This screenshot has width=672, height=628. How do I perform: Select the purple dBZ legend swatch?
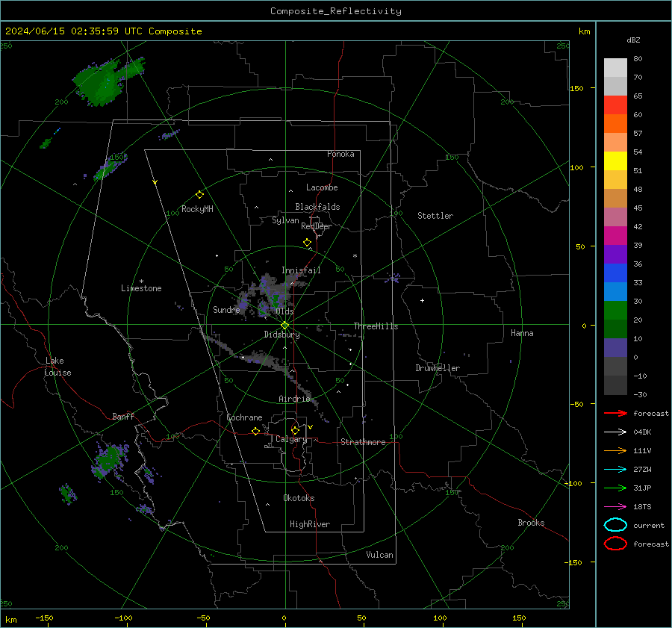click(x=615, y=254)
